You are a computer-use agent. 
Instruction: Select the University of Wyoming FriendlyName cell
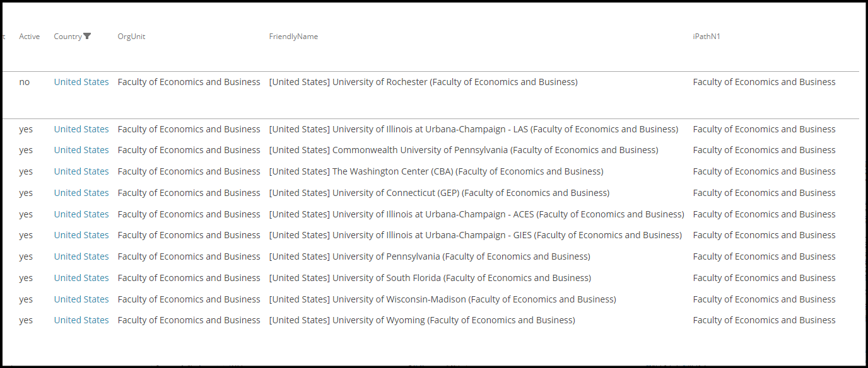[422, 320]
